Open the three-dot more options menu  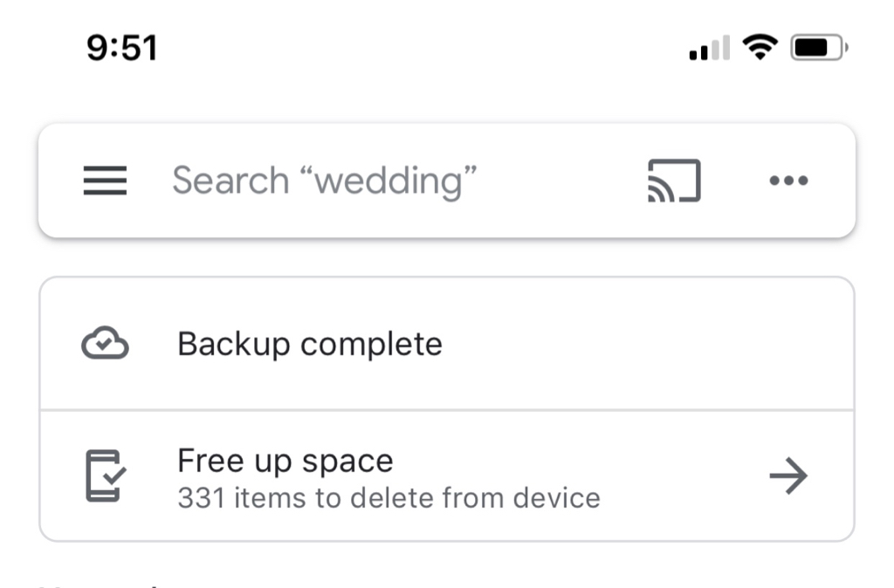[788, 181]
